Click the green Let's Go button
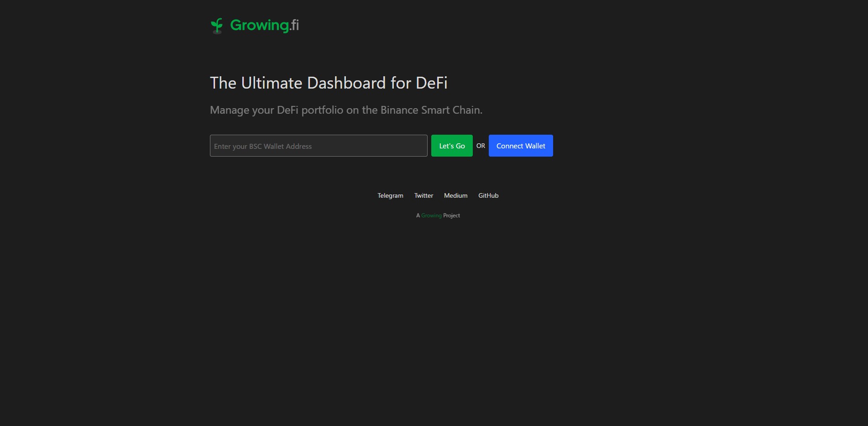This screenshot has height=426, width=868. click(x=452, y=146)
